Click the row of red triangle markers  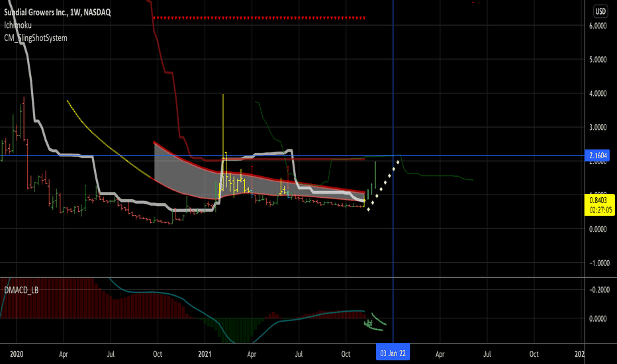[x=260, y=18]
